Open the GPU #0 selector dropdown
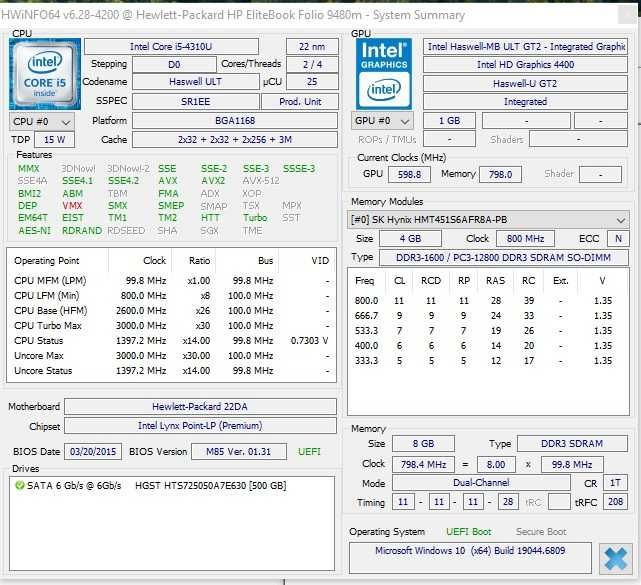 click(382, 121)
